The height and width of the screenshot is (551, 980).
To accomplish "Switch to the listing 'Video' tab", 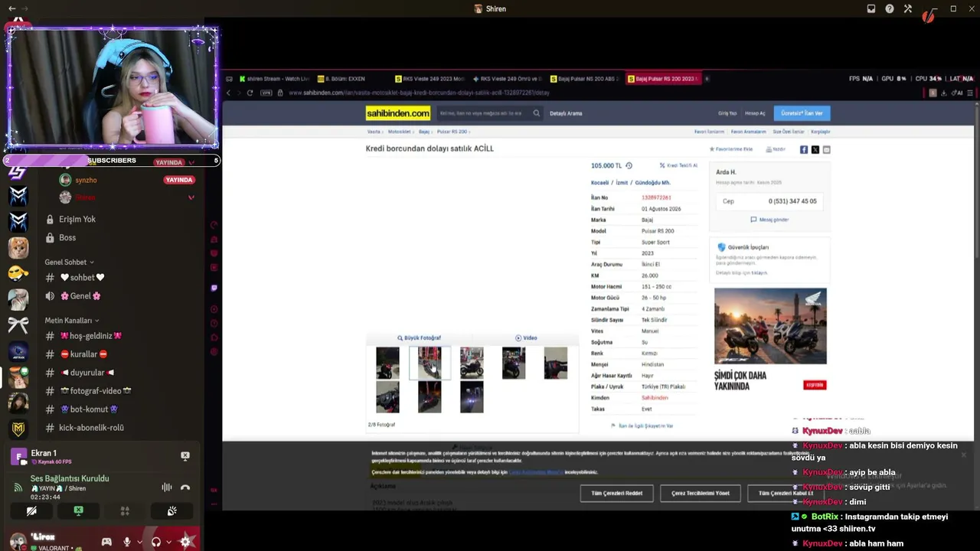I will coord(526,337).
